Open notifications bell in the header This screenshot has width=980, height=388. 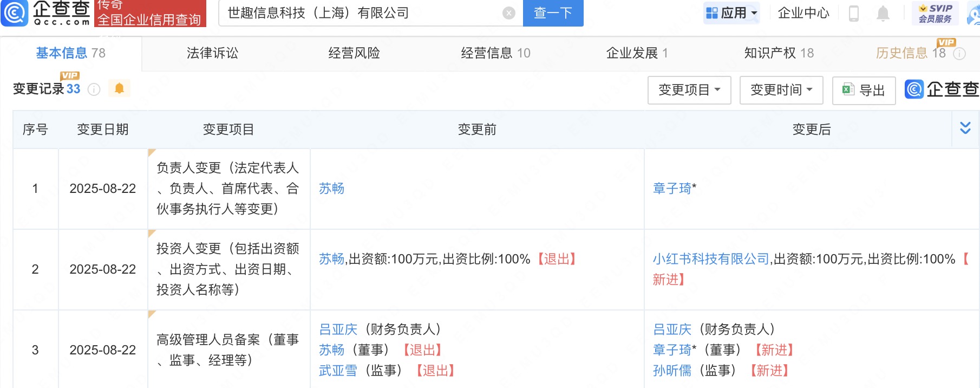pyautogui.click(x=883, y=13)
